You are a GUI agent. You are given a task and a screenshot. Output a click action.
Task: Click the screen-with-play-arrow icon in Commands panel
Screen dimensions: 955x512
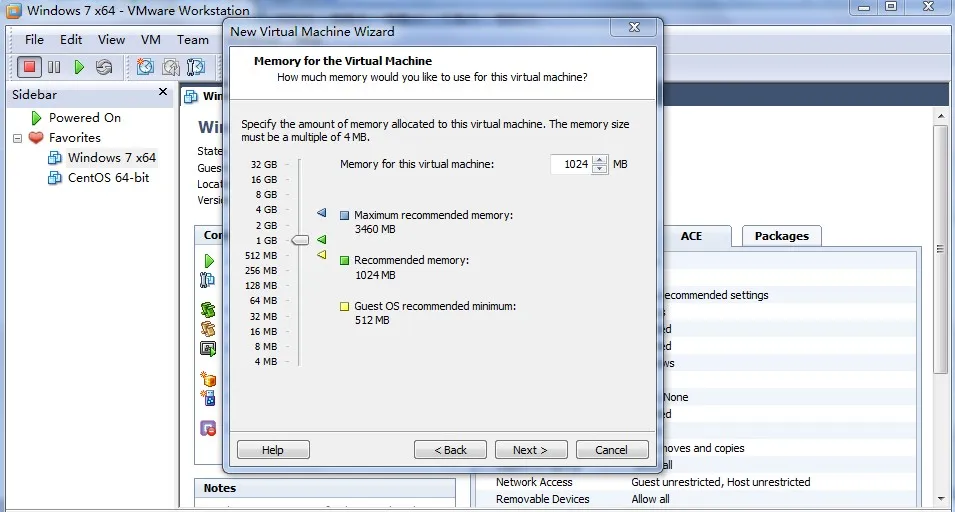(208, 349)
